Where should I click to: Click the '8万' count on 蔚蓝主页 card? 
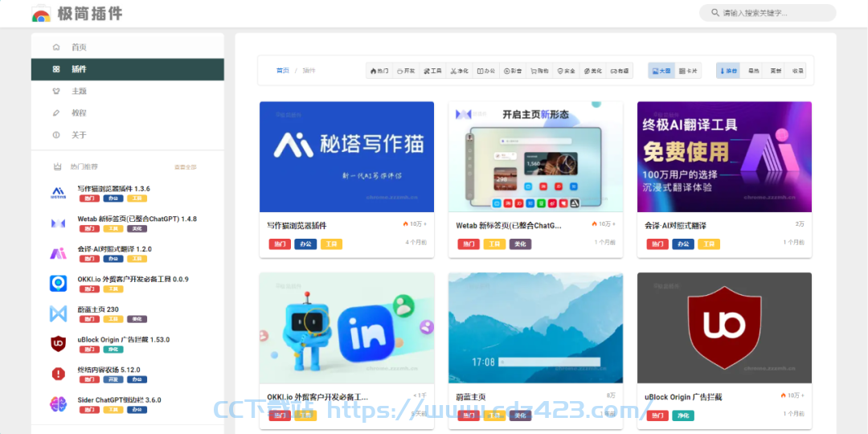coord(611,395)
